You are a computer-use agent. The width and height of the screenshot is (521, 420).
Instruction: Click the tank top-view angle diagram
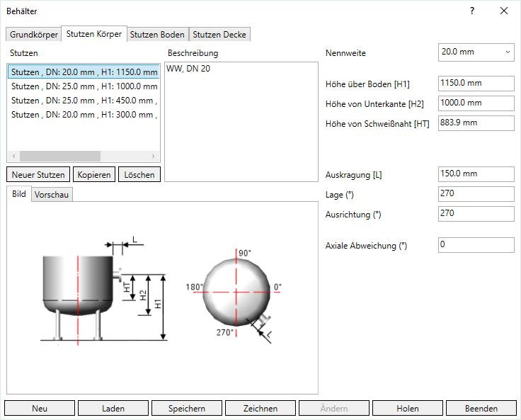pos(234,296)
